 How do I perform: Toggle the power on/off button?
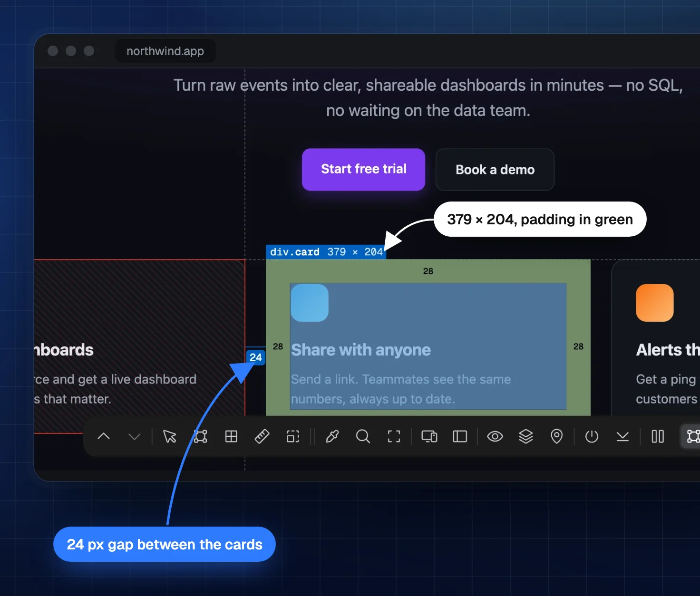[x=592, y=436]
